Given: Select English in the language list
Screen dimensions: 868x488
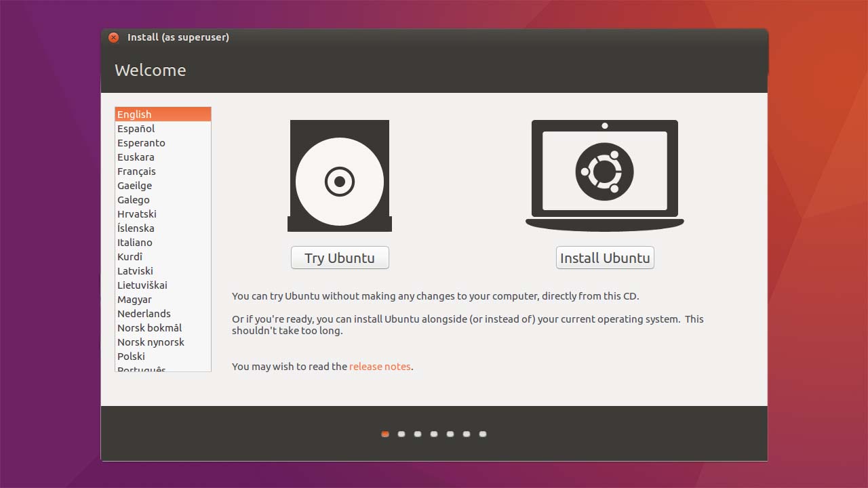Looking at the screenshot, I should click(x=163, y=114).
